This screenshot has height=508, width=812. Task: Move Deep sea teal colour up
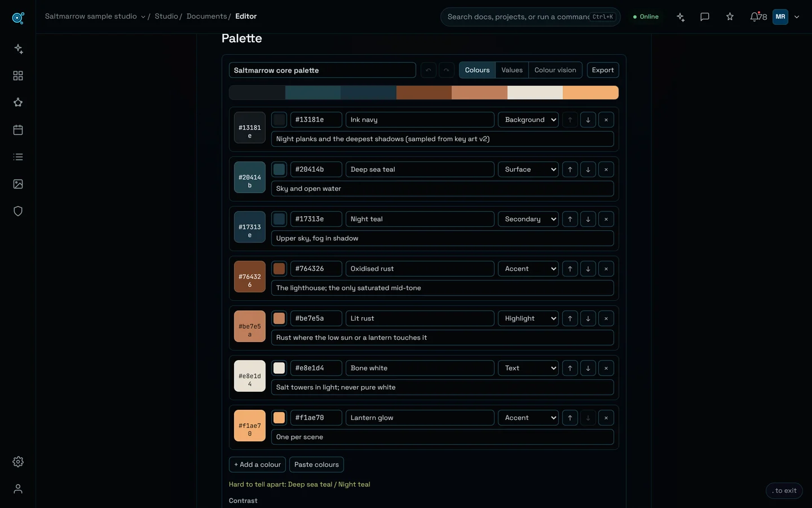click(570, 169)
